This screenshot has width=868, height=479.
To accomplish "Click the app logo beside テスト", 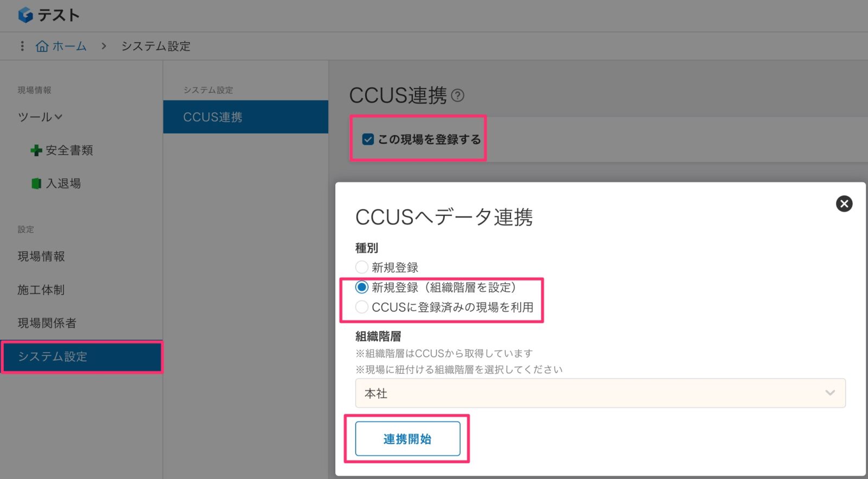I will (25, 15).
